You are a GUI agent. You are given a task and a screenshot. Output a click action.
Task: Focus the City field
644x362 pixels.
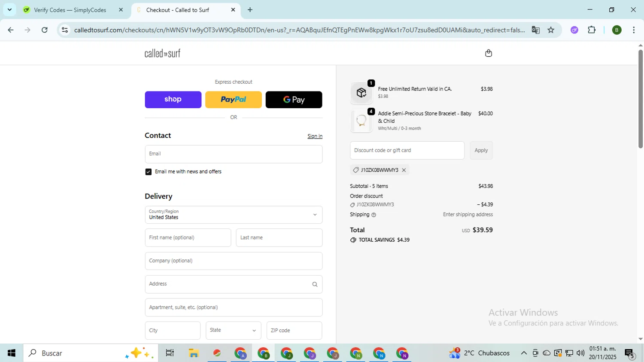click(x=173, y=331)
